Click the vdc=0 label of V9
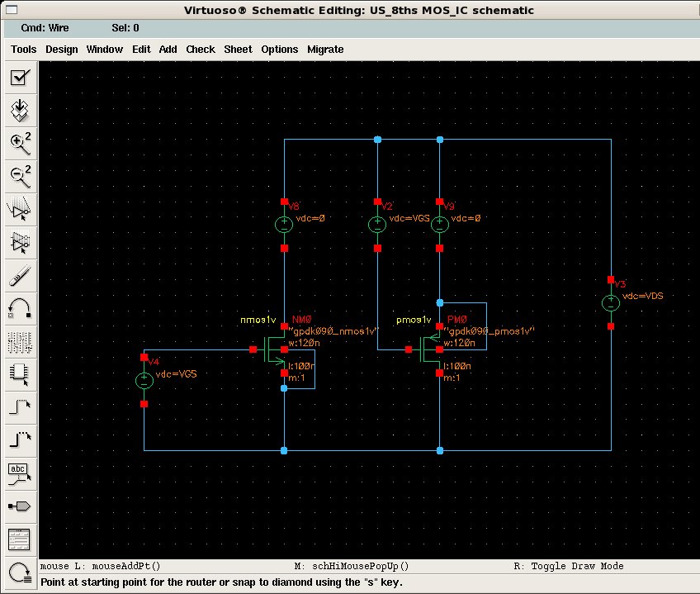This screenshot has width=700, height=594. (466, 218)
